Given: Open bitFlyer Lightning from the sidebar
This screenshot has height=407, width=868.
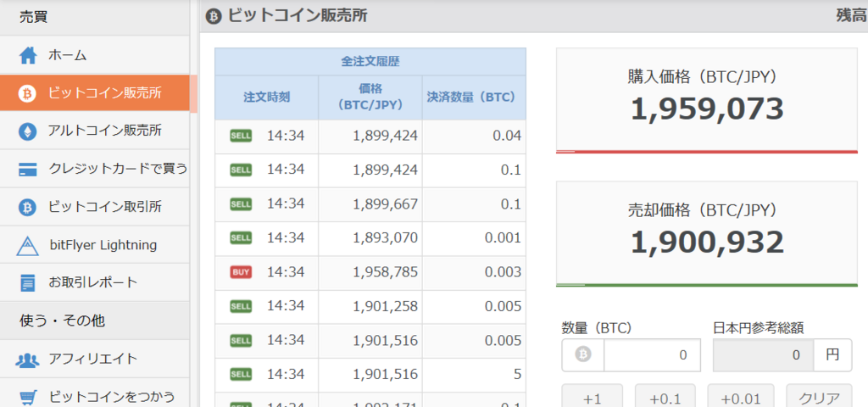Looking at the screenshot, I should [95, 245].
